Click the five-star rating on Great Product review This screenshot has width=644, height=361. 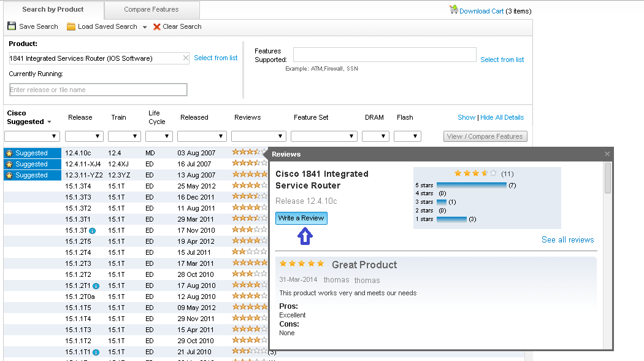(x=302, y=263)
